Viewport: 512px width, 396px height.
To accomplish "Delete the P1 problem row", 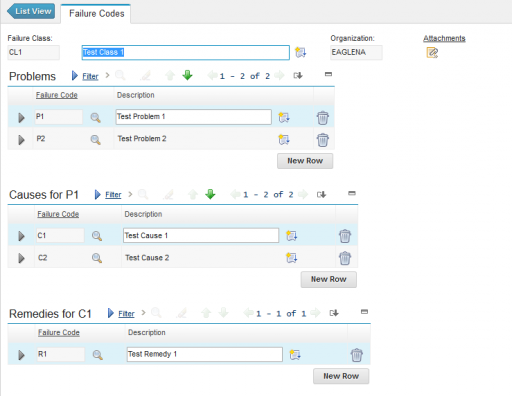I will tap(322, 118).
